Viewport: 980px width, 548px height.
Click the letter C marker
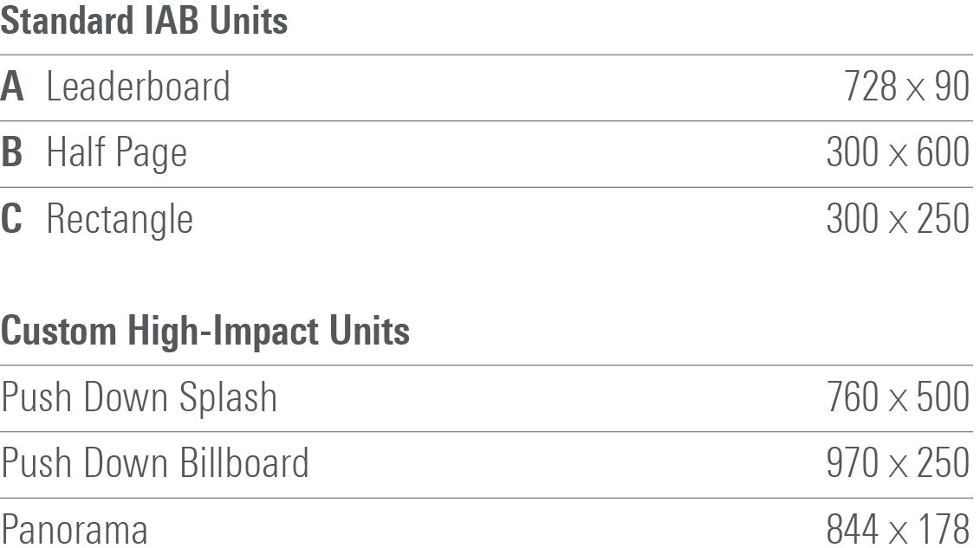12,219
